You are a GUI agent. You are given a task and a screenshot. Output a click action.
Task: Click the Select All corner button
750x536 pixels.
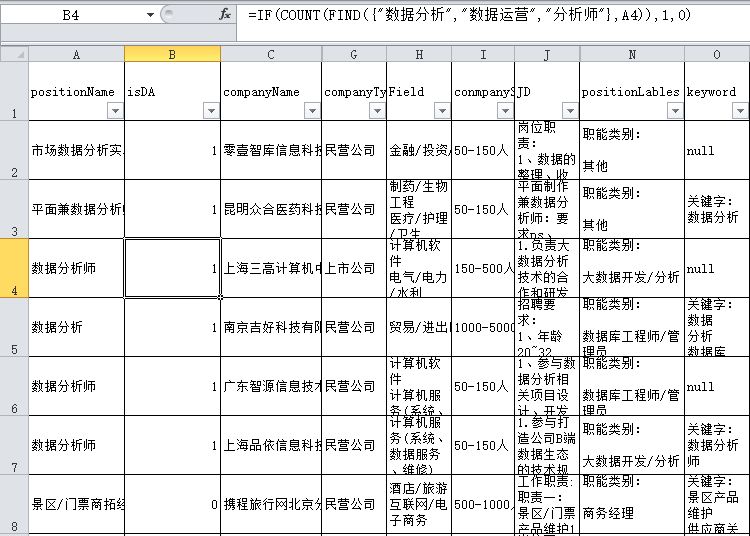click(14, 54)
